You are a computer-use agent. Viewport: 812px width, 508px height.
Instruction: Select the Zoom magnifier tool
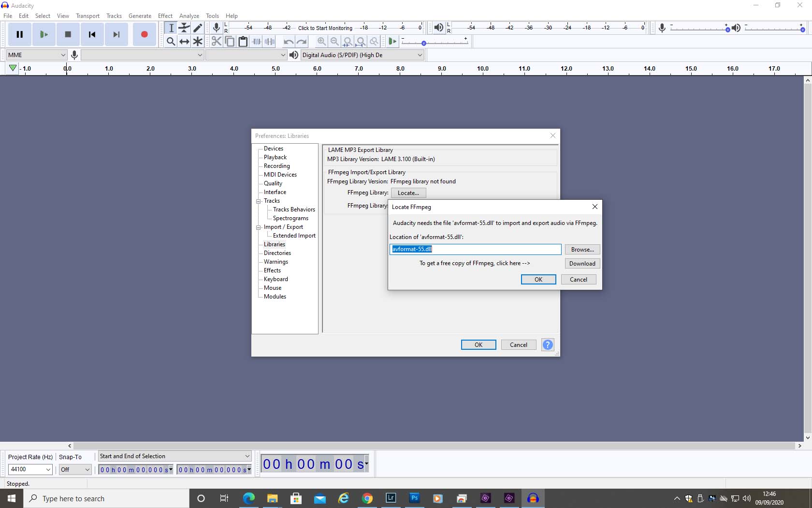pos(171,42)
